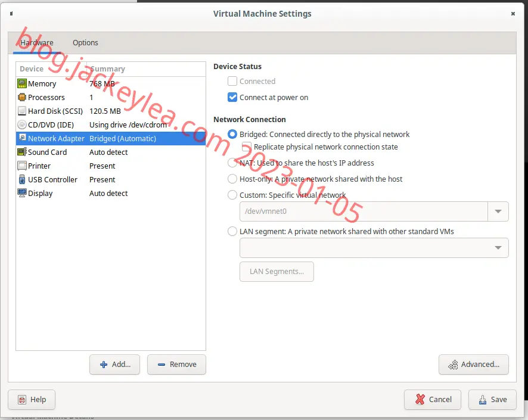Click the CD/DVD (IDE) disc icon
528x420 pixels.
tap(22, 125)
